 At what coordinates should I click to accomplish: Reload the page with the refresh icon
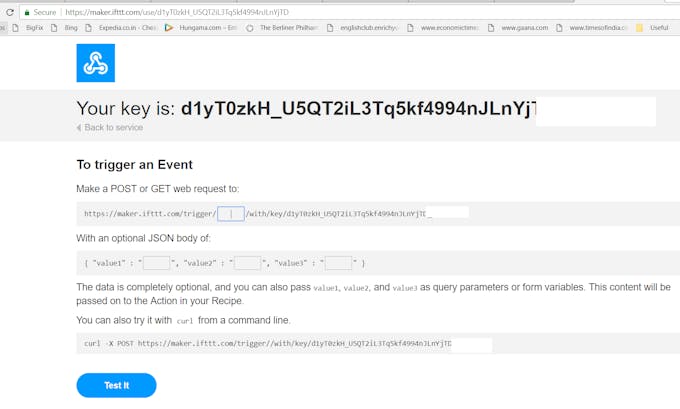point(10,12)
